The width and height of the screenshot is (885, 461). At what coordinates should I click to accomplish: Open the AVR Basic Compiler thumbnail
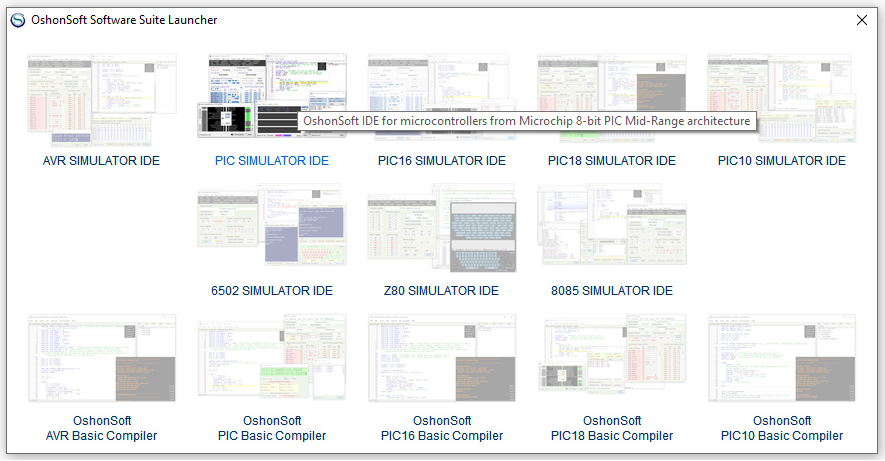tap(102, 358)
